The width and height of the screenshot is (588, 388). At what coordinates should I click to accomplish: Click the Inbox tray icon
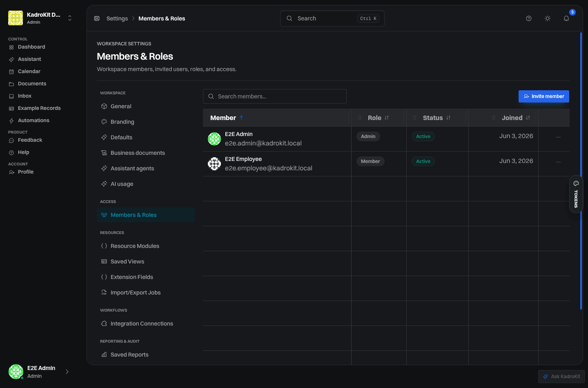tap(11, 96)
